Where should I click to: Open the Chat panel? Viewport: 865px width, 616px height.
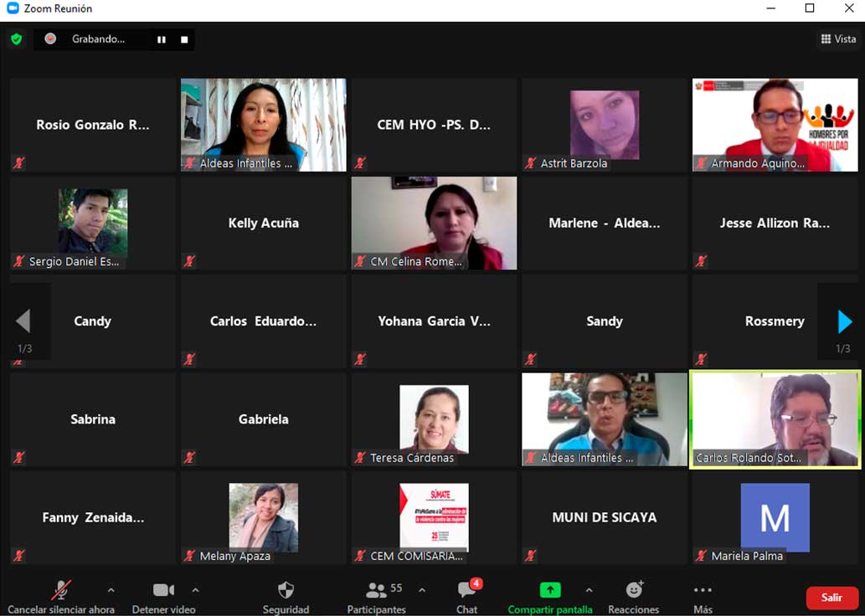coord(467,591)
